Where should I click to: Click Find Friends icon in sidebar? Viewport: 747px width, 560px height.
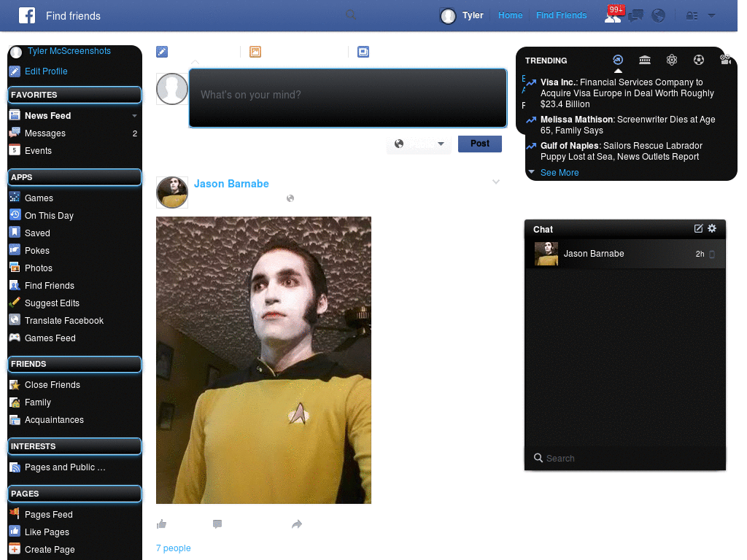[x=15, y=285]
